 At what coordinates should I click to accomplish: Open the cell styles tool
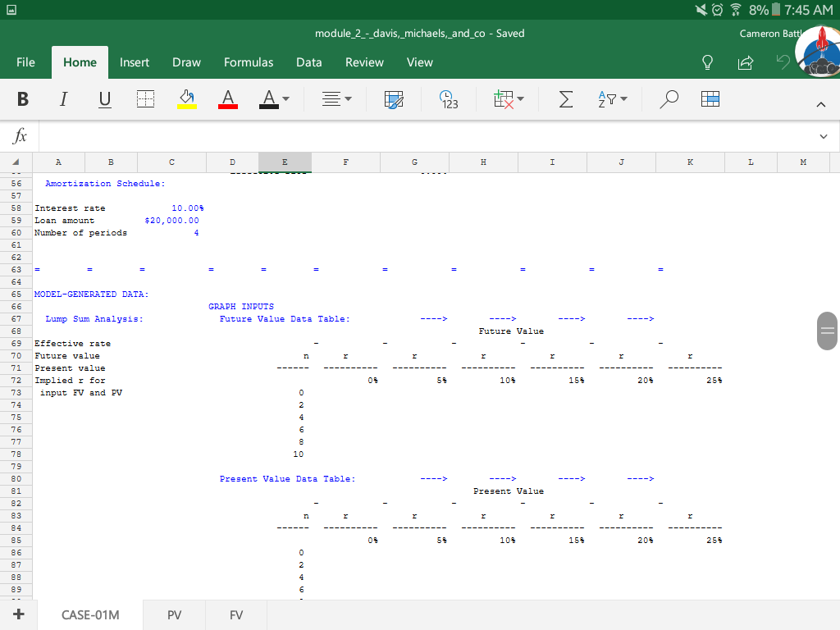[x=394, y=99]
